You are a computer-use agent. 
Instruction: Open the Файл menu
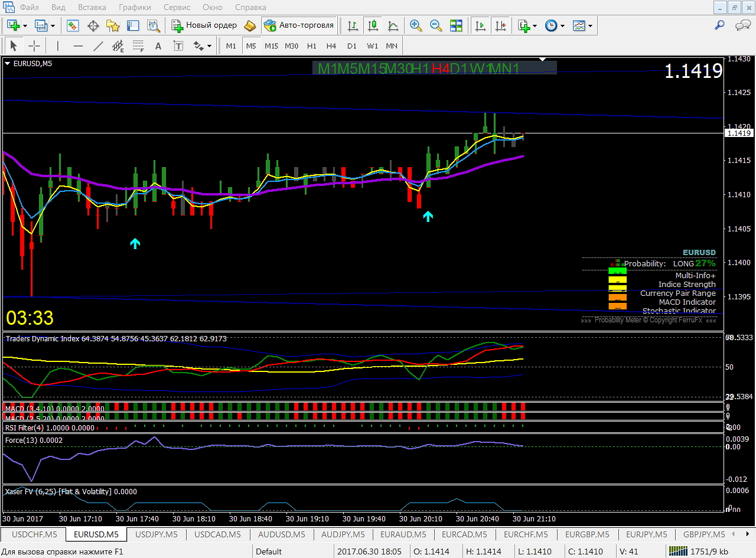pyautogui.click(x=30, y=8)
